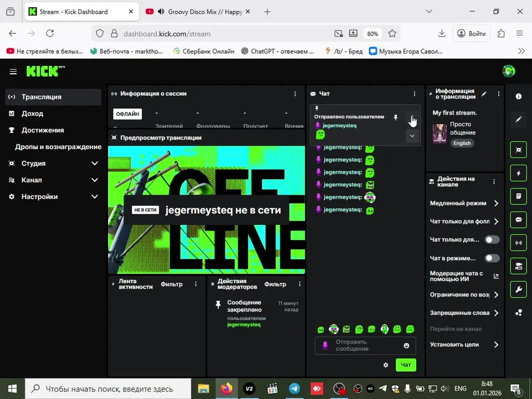Screen dimensions: 532x399
Task: Click the pencil edit icon in right sidebar
Action: point(519,119)
